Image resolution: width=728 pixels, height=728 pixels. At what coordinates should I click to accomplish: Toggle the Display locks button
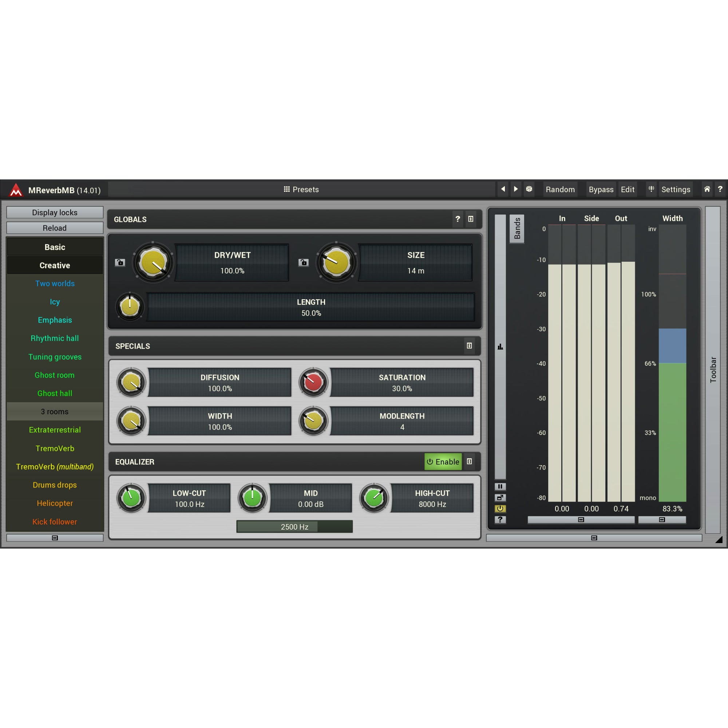(55, 213)
